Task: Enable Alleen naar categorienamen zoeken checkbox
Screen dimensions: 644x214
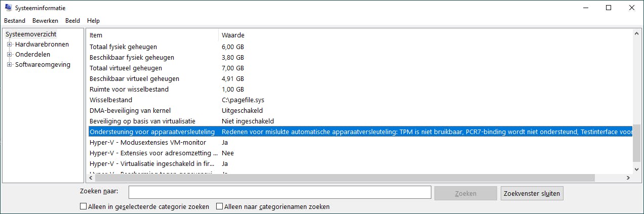Action: tap(219, 206)
